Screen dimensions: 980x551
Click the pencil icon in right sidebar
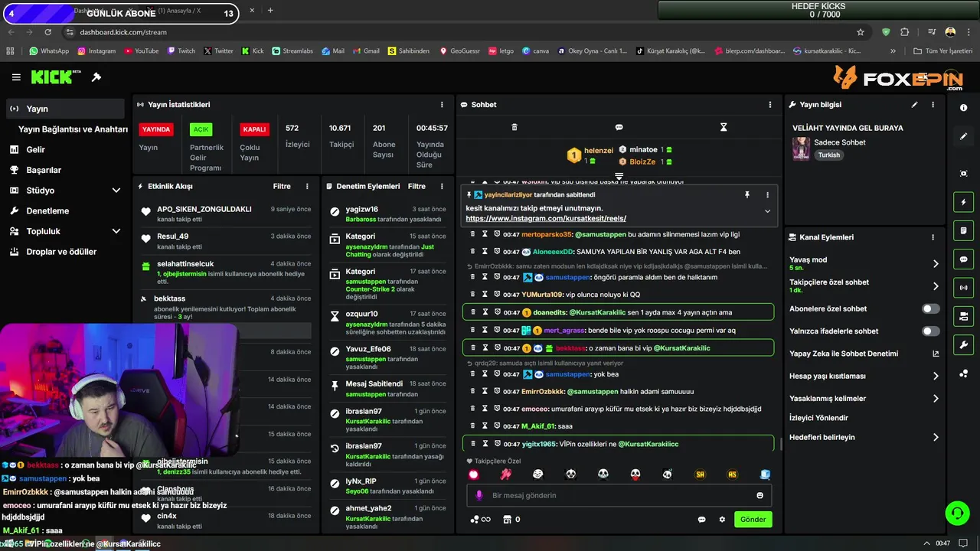pyautogui.click(x=964, y=136)
